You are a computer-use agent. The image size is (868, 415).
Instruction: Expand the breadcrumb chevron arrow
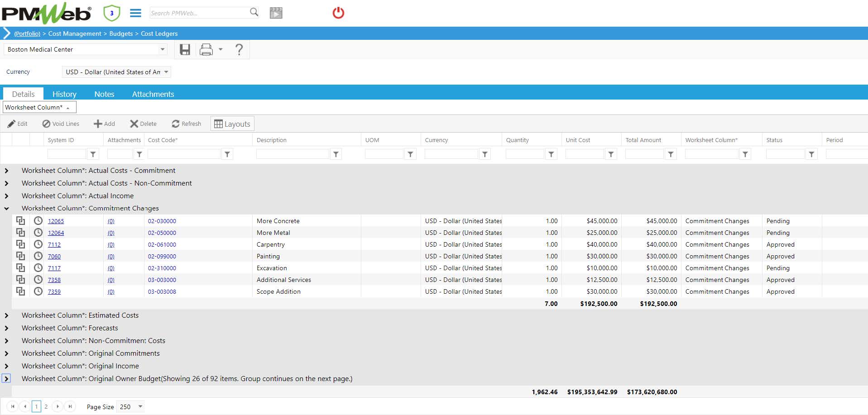point(6,33)
